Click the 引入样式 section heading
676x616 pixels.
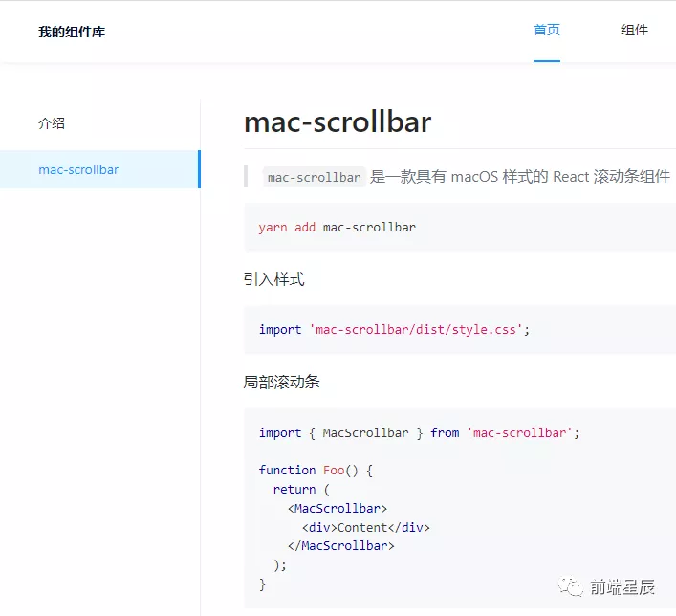[x=273, y=279]
